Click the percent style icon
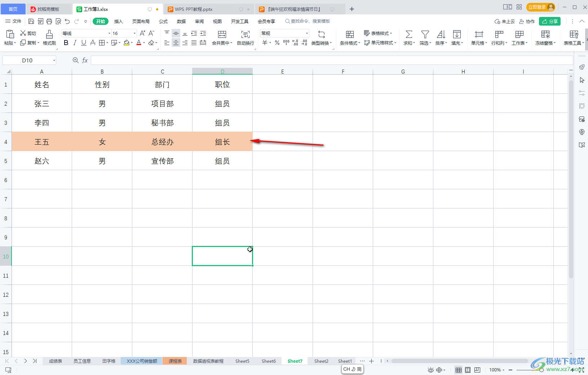Screen dimensions: 588x375 [277, 43]
